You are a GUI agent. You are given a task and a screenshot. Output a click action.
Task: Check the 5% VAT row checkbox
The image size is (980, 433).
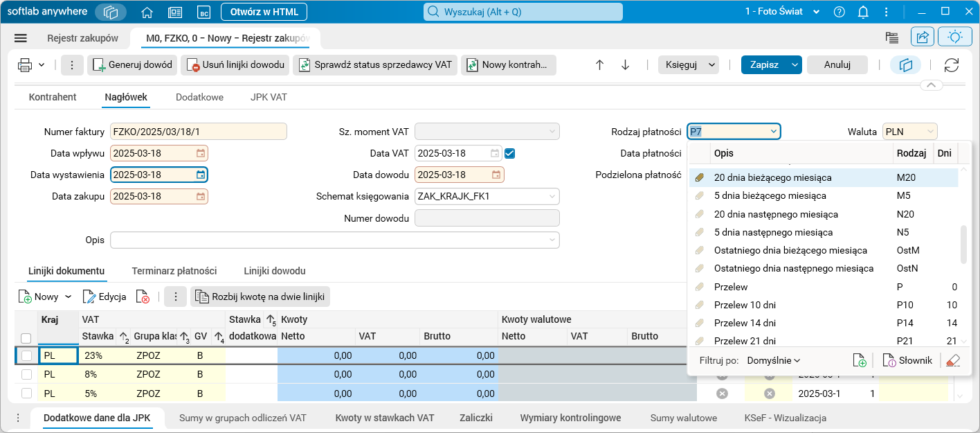26,394
